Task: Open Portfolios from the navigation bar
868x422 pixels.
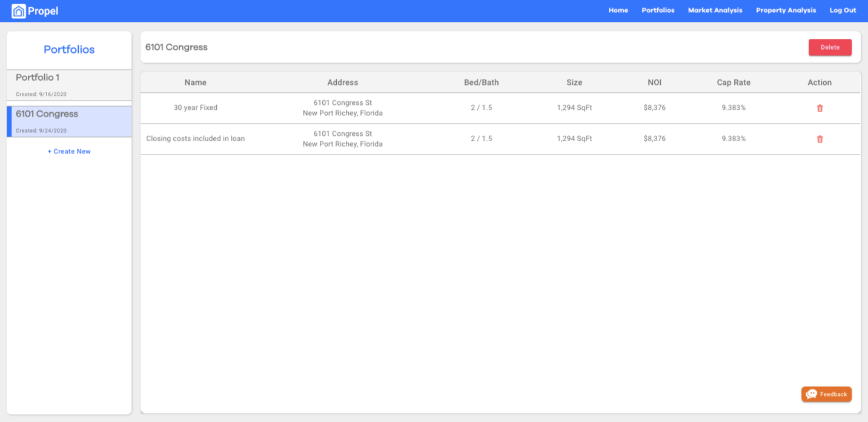Action: (658, 10)
